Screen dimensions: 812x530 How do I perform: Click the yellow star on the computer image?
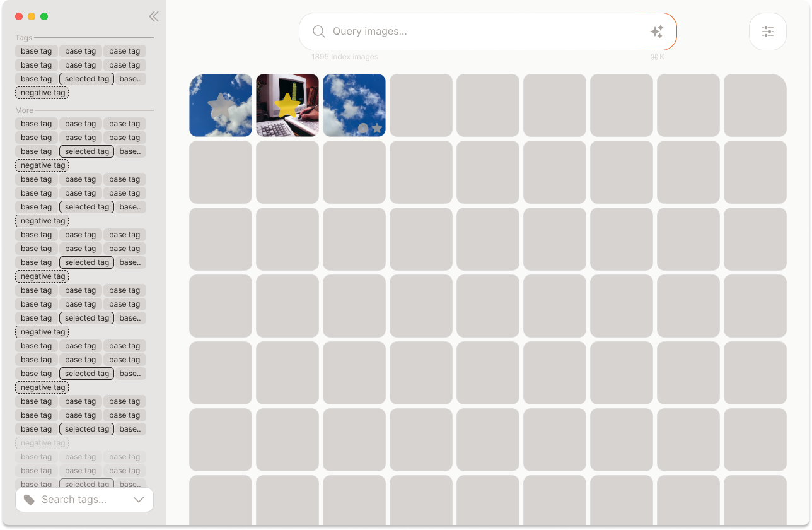pos(287,105)
